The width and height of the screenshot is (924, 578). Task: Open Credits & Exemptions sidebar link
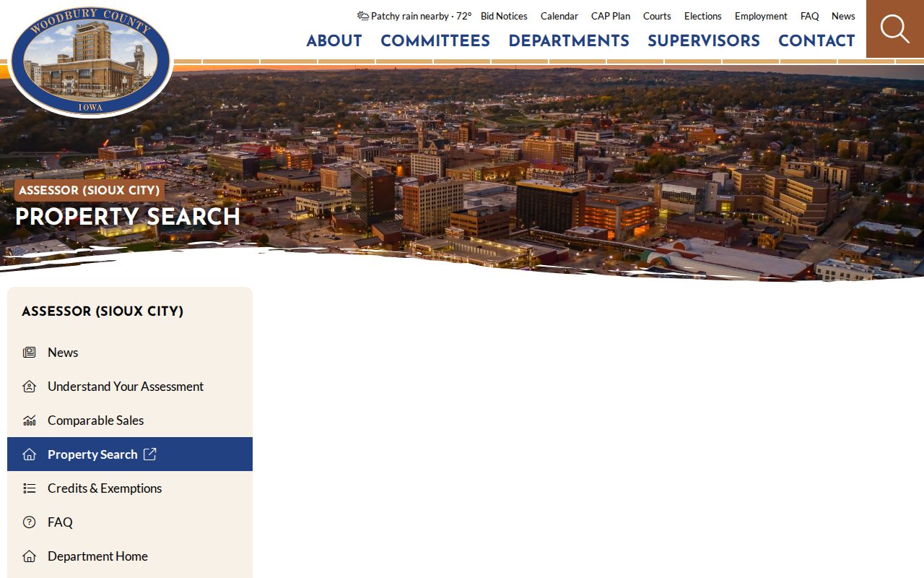tap(130, 488)
